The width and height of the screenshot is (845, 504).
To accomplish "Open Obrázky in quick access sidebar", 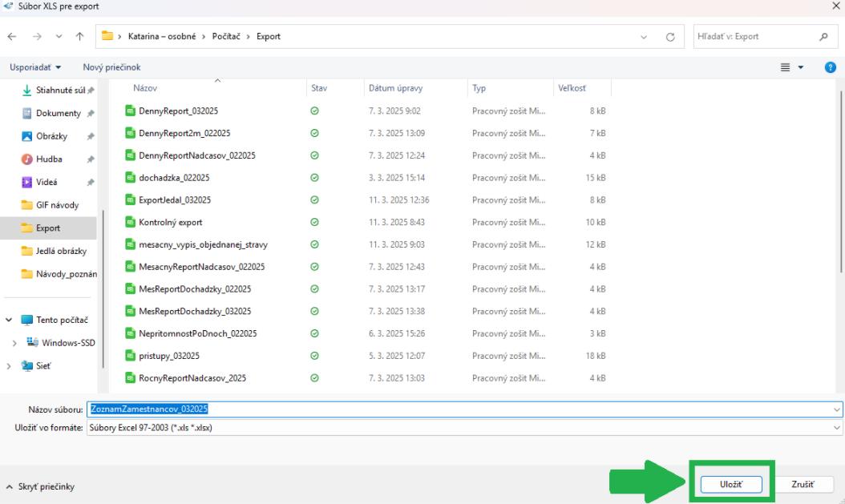I will click(52, 136).
